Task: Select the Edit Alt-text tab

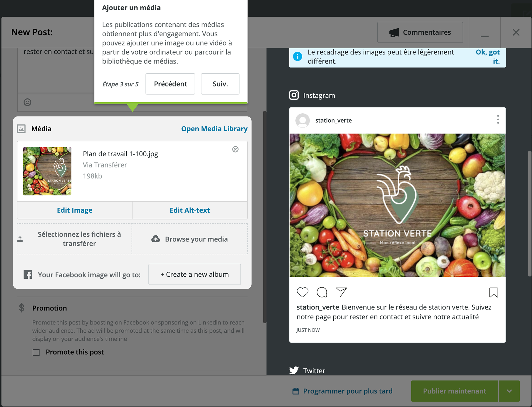Action: pyautogui.click(x=190, y=210)
